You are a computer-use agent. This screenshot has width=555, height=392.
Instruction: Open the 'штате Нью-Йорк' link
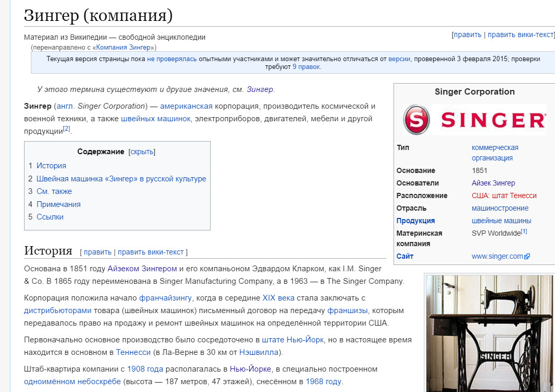click(293, 340)
